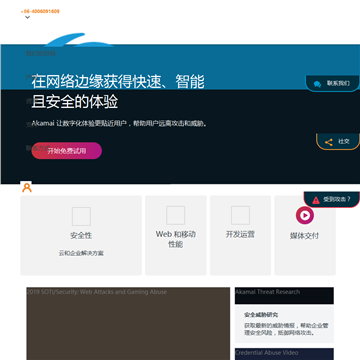
Task: Click the 云和企业解决方案 text
Action: 81,253
